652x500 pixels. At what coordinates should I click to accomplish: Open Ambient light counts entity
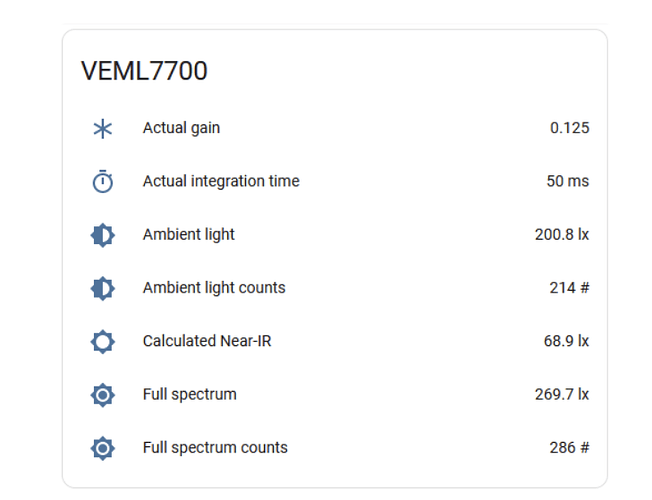point(214,288)
